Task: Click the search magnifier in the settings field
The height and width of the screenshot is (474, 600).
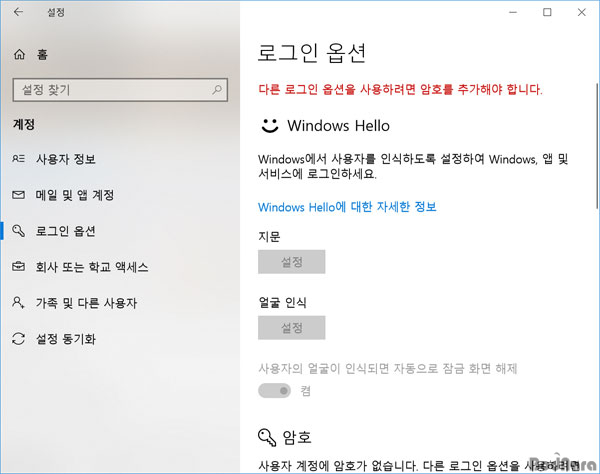Action: point(217,90)
